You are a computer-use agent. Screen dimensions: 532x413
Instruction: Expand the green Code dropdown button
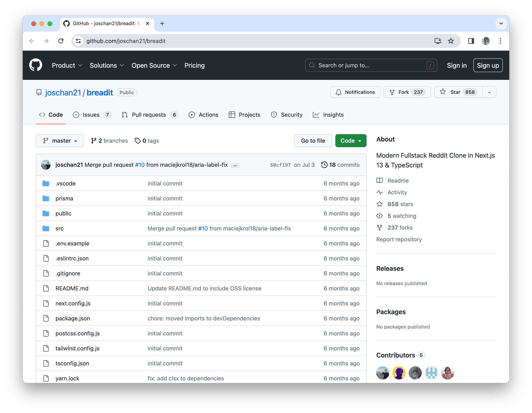[351, 141]
